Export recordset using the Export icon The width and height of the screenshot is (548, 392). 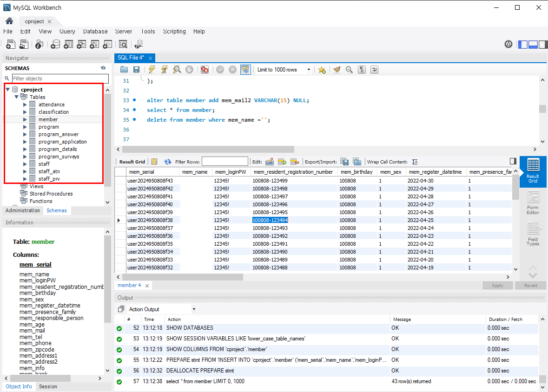pos(344,162)
